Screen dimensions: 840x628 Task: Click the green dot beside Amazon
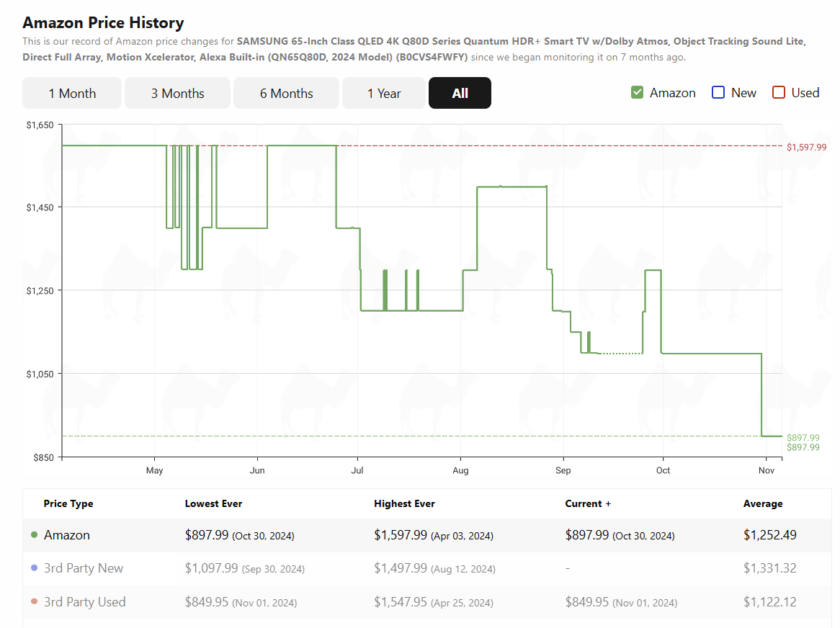pyautogui.click(x=34, y=535)
